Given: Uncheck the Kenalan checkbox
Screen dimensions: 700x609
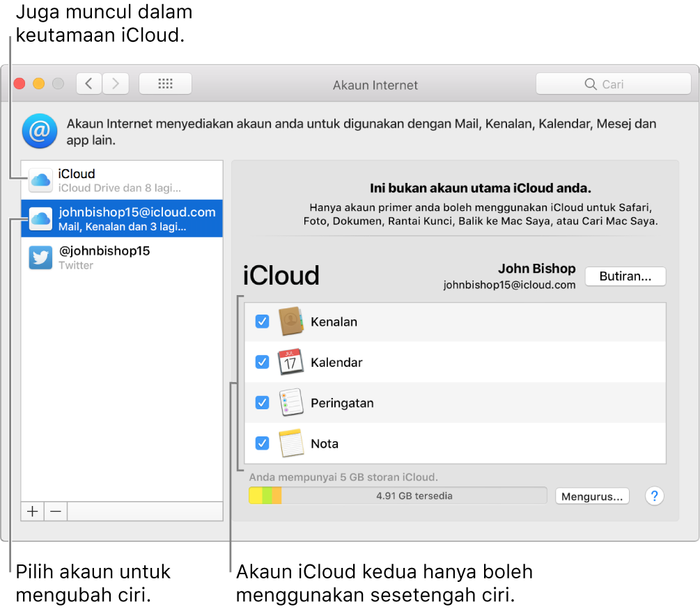Looking at the screenshot, I should point(262,322).
